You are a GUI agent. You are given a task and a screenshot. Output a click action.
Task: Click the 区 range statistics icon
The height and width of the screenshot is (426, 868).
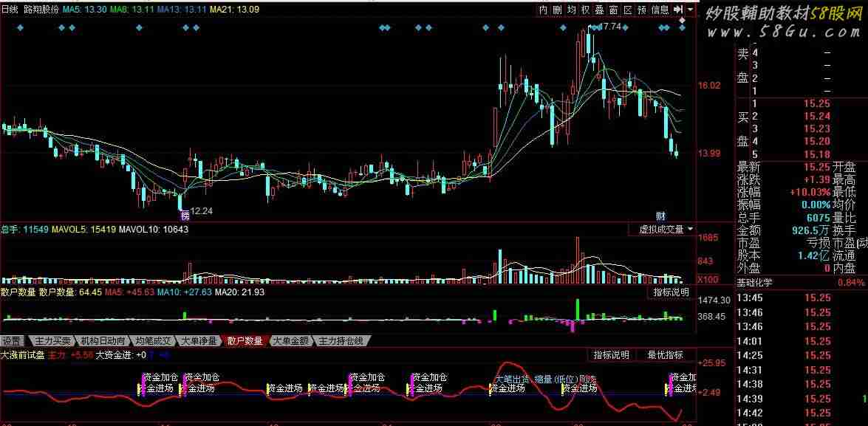(628, 10)
